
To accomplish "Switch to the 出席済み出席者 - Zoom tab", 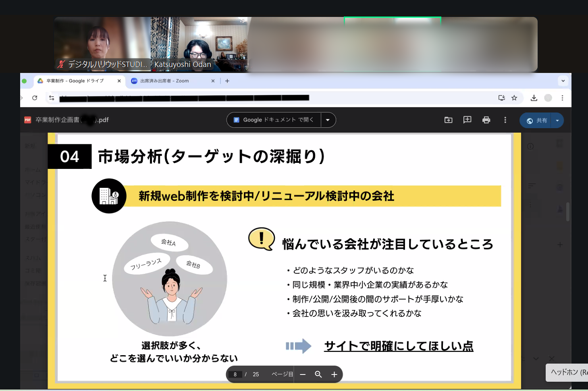I will (169, 81).
